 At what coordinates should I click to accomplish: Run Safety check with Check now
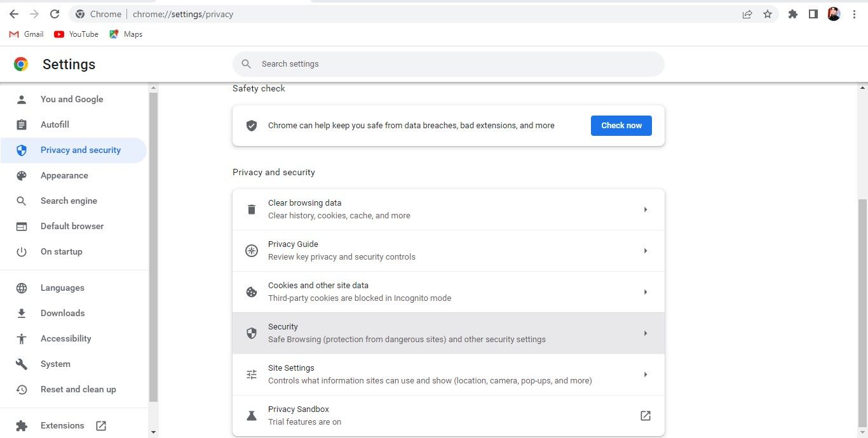(621, 125)
